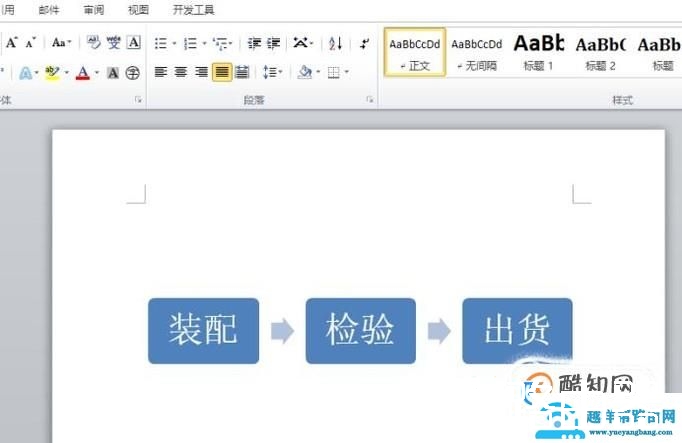
Task: Toggle Show/Hide paragraph marks
Action: click(x=365, y=43)
